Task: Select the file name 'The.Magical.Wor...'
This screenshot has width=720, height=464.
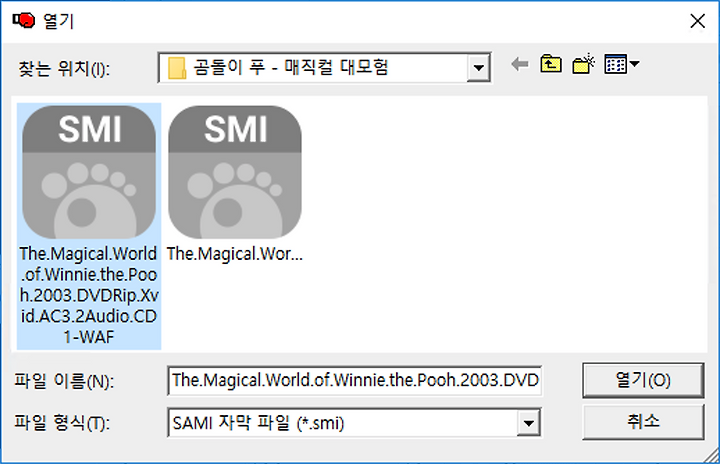Action: (x=235, y=254)
